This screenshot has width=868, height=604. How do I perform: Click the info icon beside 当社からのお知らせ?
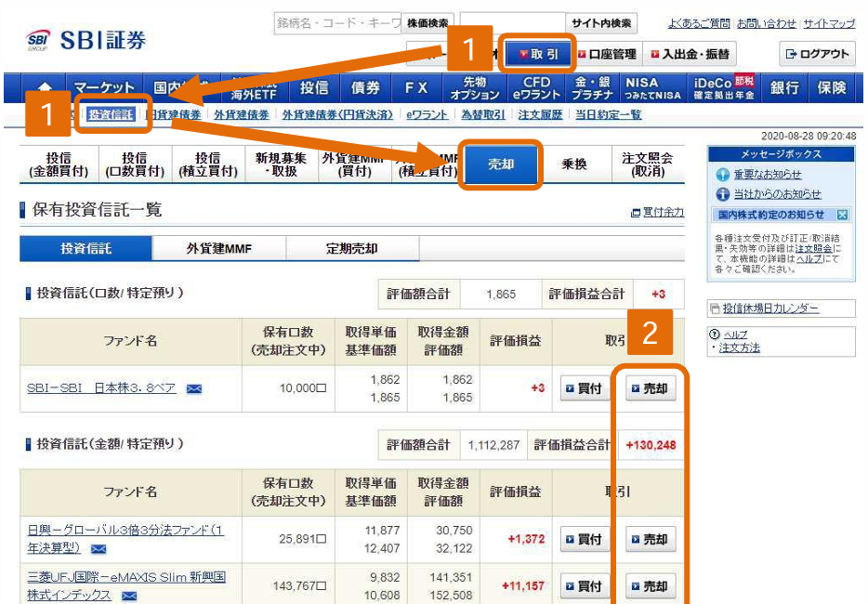[722, 194]
